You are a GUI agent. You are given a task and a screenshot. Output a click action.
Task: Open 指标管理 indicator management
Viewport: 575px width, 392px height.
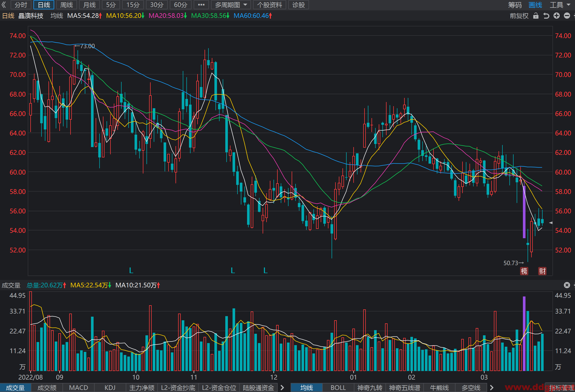point(560,388)
